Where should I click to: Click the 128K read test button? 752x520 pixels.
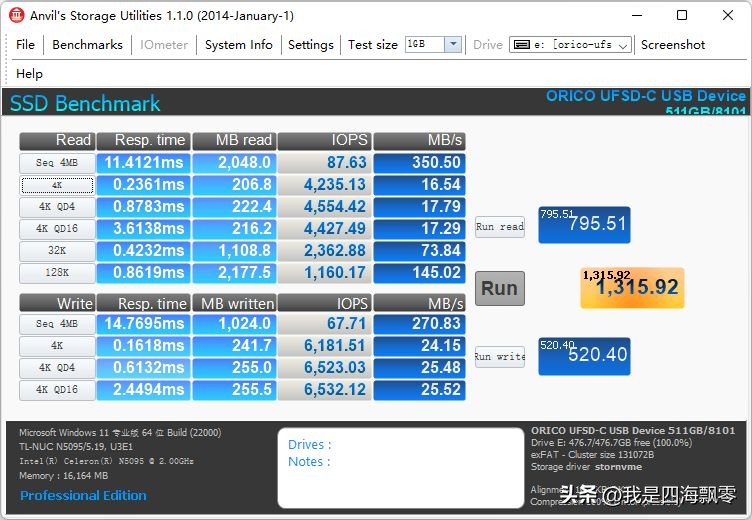point(57,272)
